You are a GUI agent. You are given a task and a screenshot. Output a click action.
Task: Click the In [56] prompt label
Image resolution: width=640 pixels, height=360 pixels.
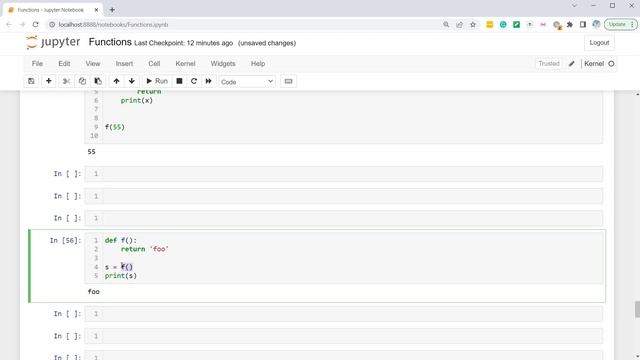click(65, 240)
